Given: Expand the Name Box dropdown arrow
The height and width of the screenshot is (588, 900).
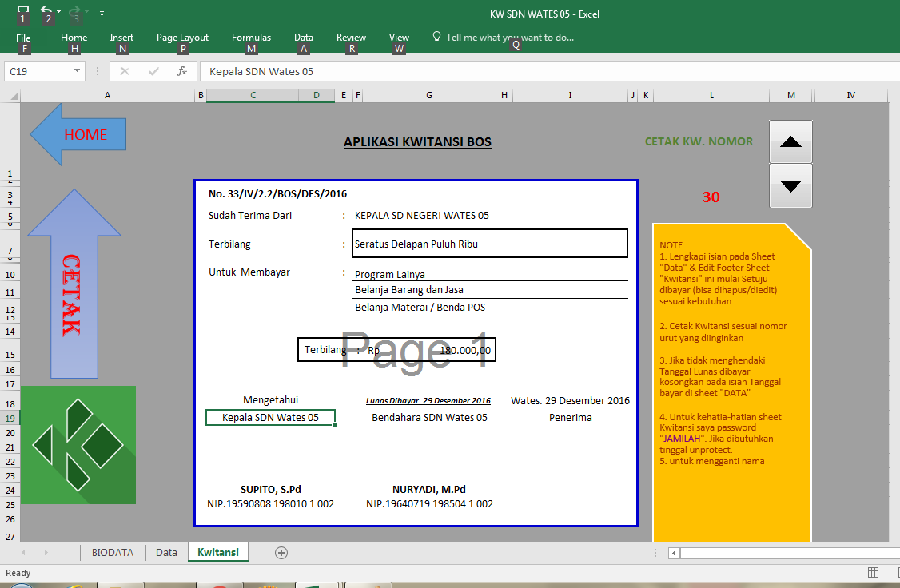Looking at the screenshot, I should [x=77, y=70].
